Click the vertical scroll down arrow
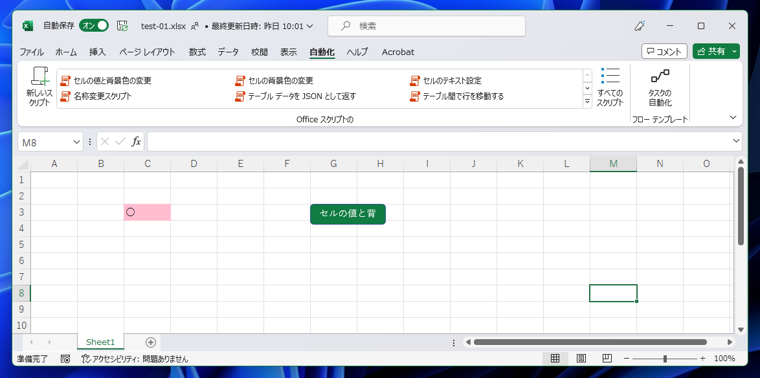 [x=741, y=330]
